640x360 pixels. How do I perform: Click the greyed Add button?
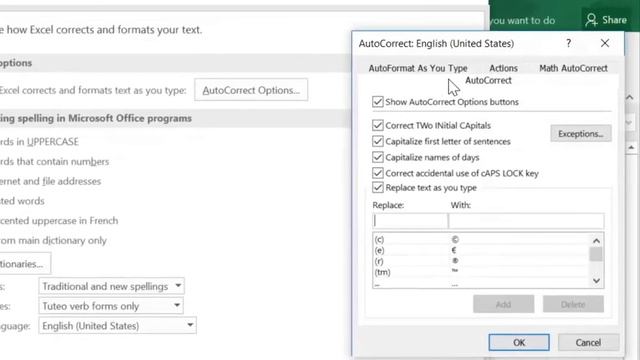point(503,304)
